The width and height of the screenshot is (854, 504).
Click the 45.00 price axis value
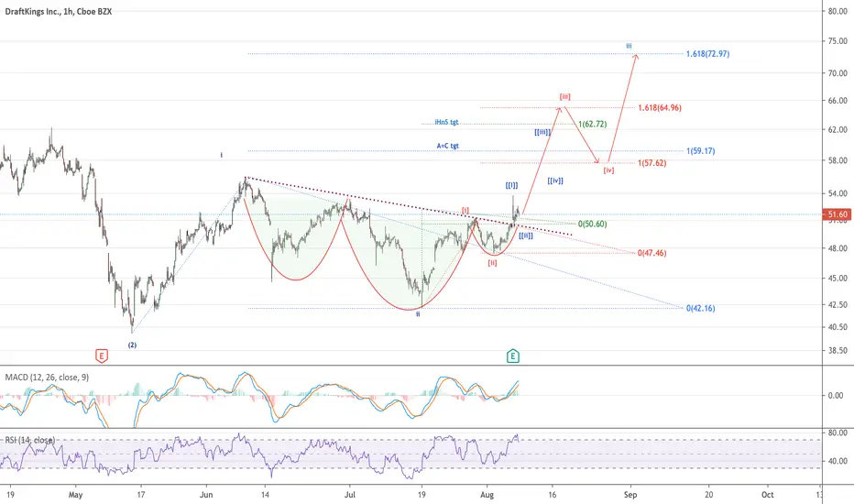pyautogui.click(x=838, y=278)
